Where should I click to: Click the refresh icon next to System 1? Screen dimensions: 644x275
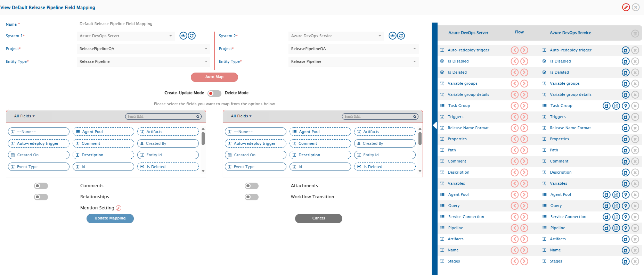[x=192, y=36]
